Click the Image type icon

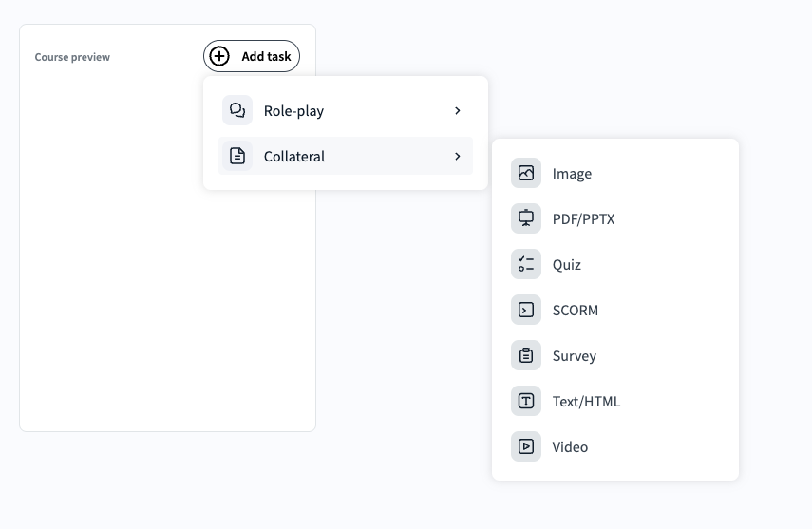(526, 173)
